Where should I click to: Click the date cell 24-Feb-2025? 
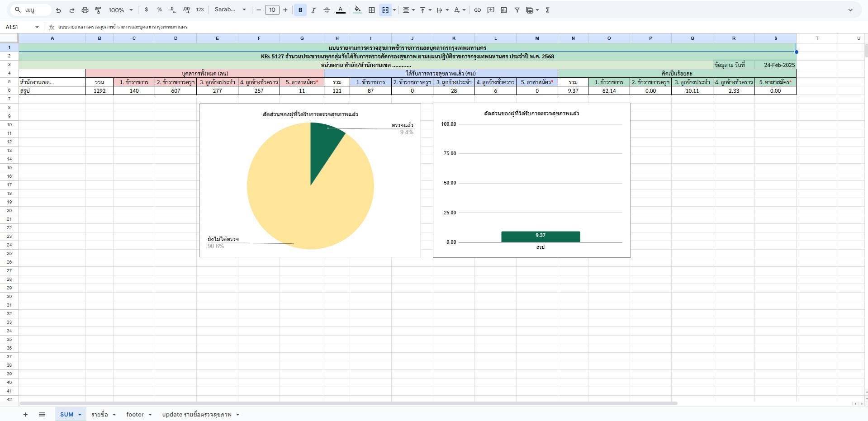(x=775, y=65)
